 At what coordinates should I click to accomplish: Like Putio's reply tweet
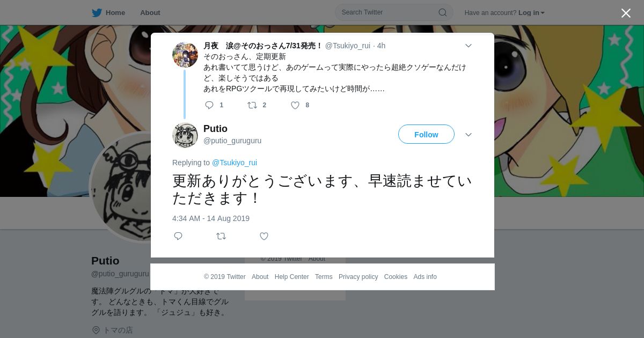click(x=264, y=236)
